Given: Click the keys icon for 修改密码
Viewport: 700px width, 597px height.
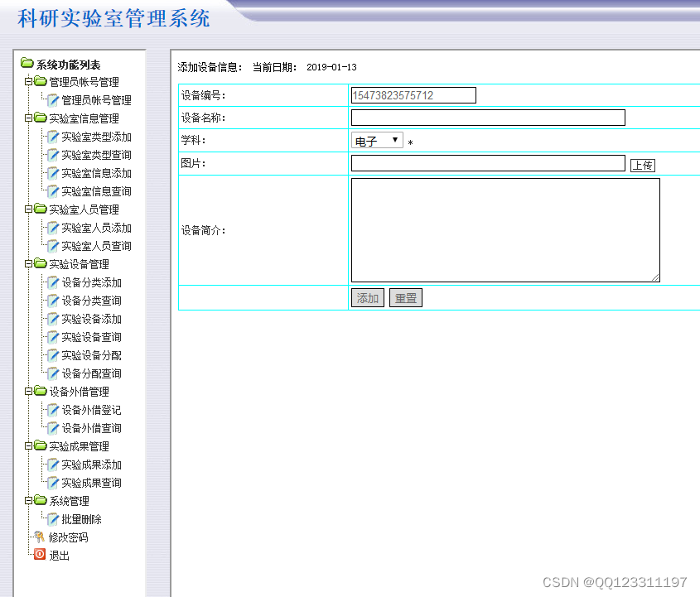Looking at the screenshot, I should (39, 537).
